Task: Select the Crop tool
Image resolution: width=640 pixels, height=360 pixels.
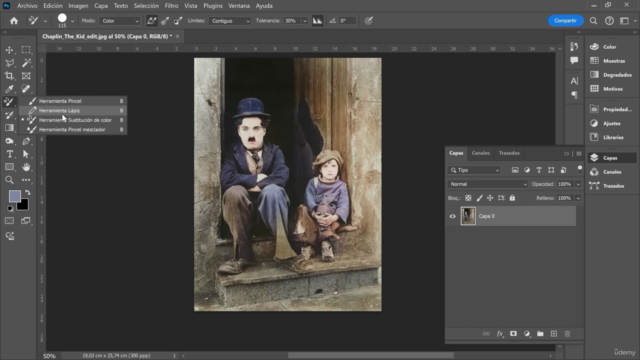Action: click(x=9, y=76)
